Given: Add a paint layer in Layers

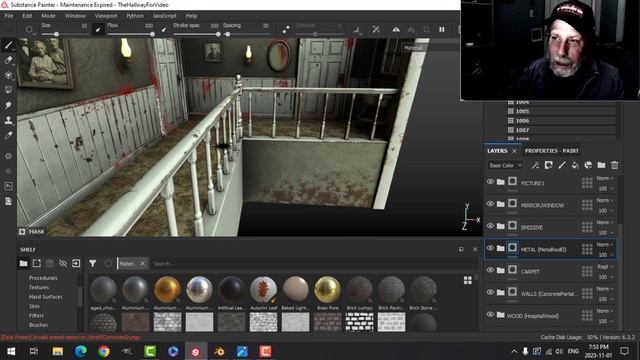Looking at the screenshot, I should pos(562,165).
